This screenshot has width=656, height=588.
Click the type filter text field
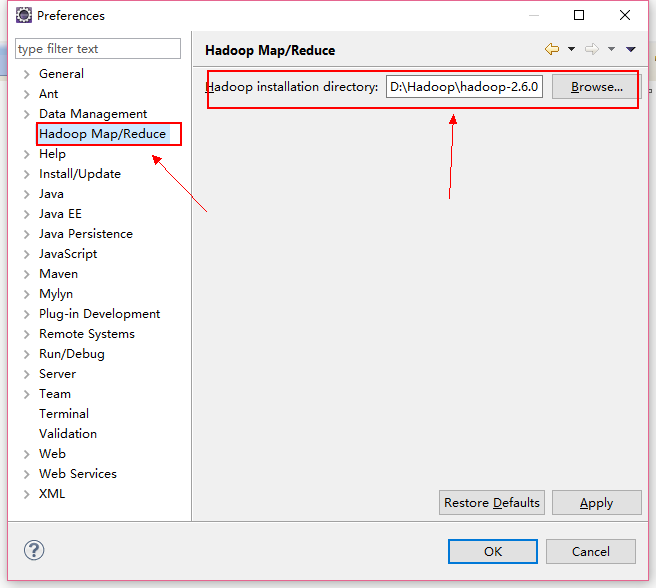(x=98, y=49)
